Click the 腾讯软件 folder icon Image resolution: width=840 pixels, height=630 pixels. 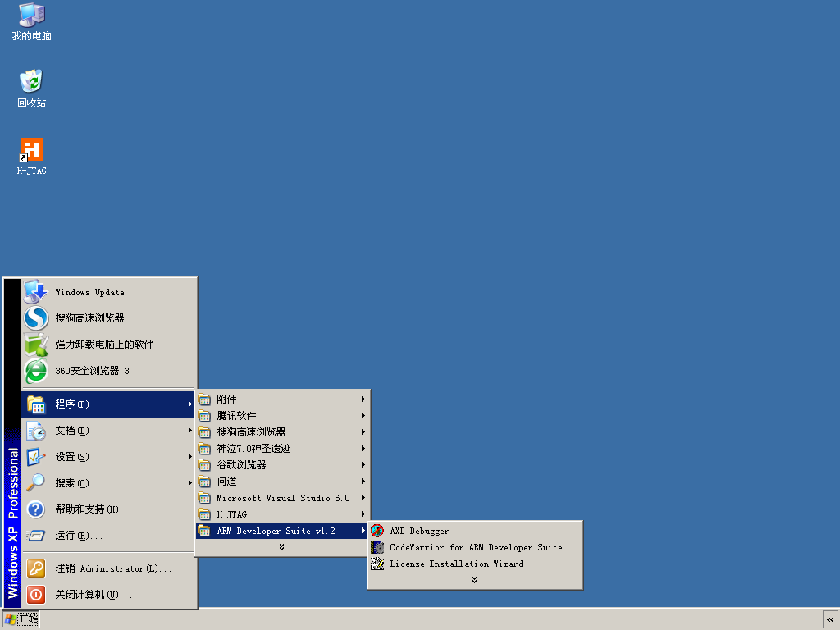pos(204,416)
